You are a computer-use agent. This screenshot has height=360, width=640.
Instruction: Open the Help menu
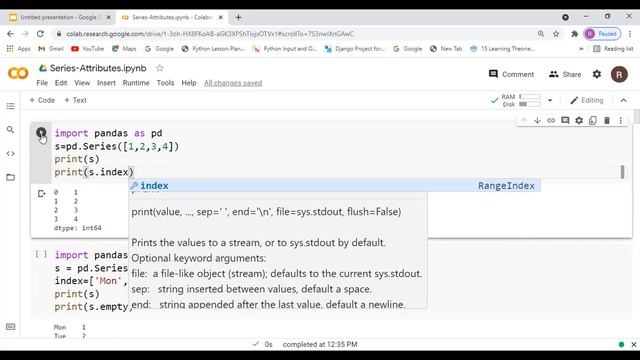pyautogui.click(x=189, y=83)
